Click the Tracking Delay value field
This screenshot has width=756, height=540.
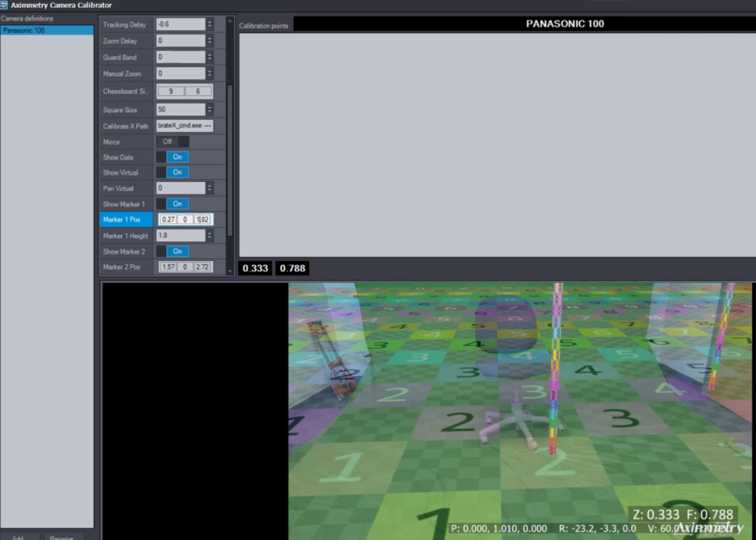182,24
